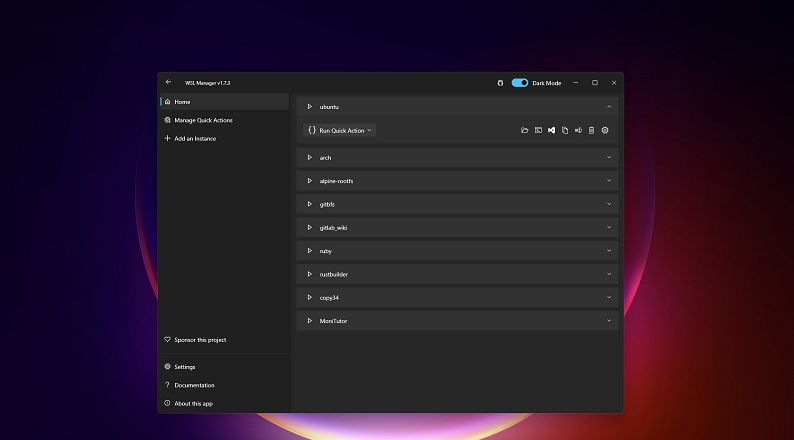Start the MoniTutor instance
This screenshot has width=794, height=440.
coord(309,321)
